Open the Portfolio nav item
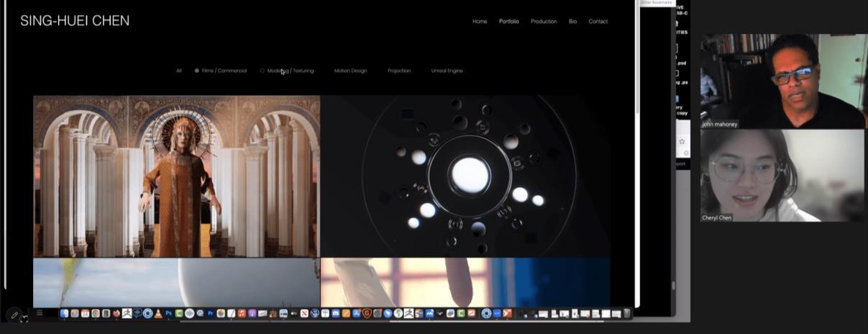 tap(509, 21)
